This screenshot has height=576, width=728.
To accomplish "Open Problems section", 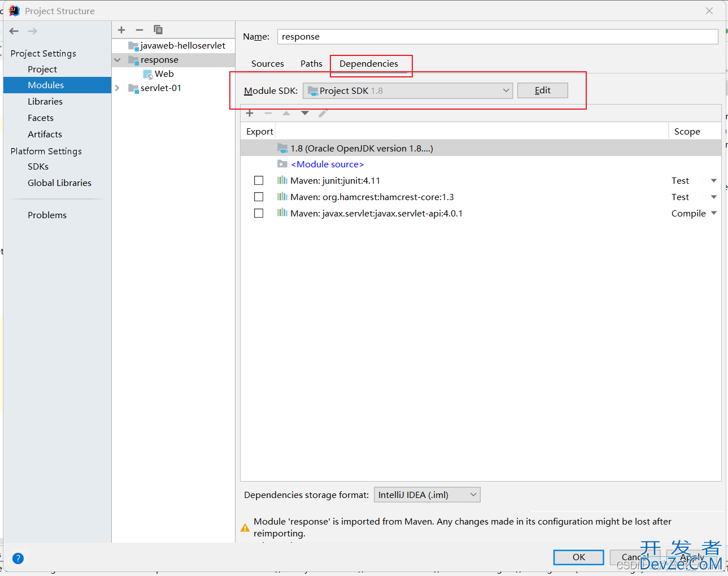I will click(x=47, y=215).
